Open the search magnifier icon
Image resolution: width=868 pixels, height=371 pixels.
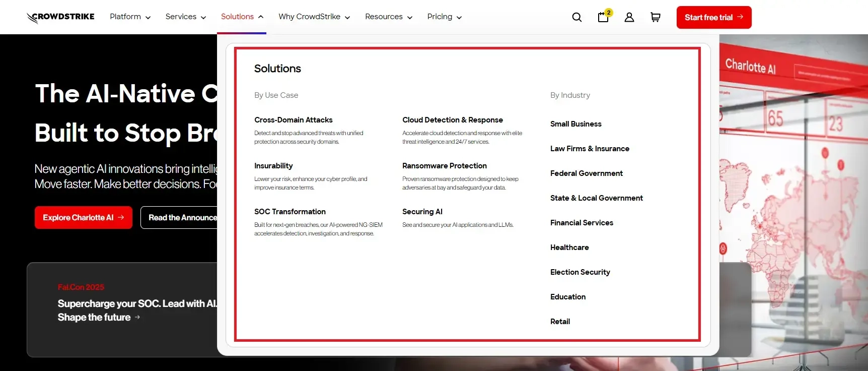pyautogui.click(x=577, y=17)
